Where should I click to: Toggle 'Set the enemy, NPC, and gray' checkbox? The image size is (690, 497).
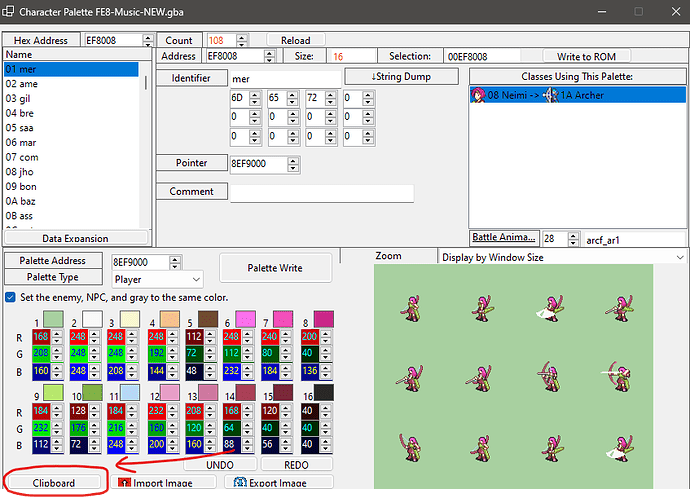[x=10, y=297]
